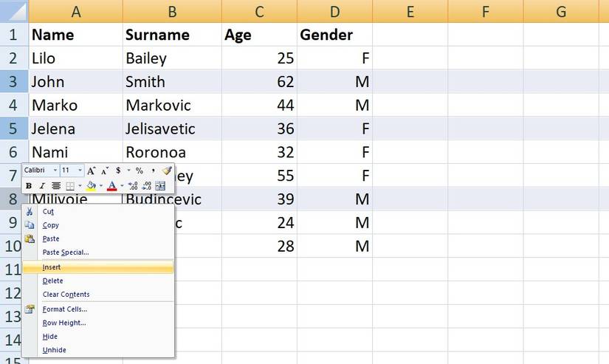Click the Increase Decimal icon

[134, 185]
